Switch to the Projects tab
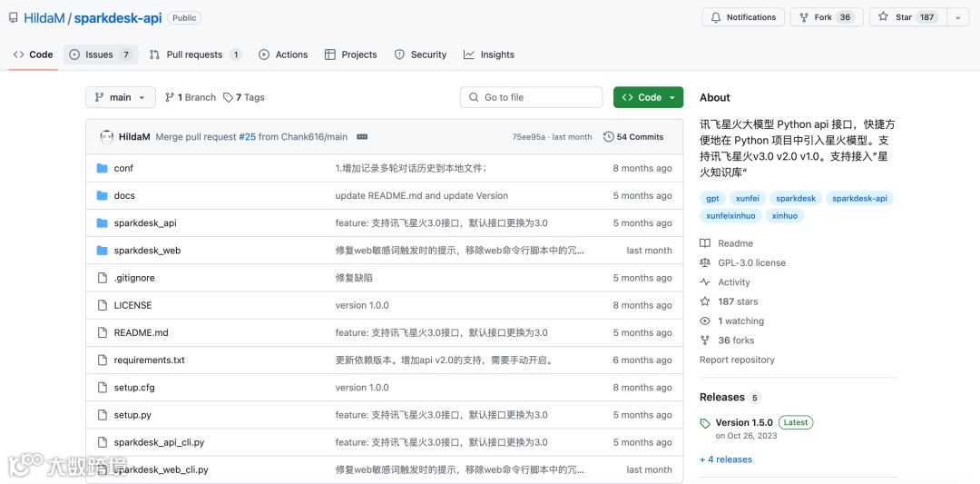 350,54
